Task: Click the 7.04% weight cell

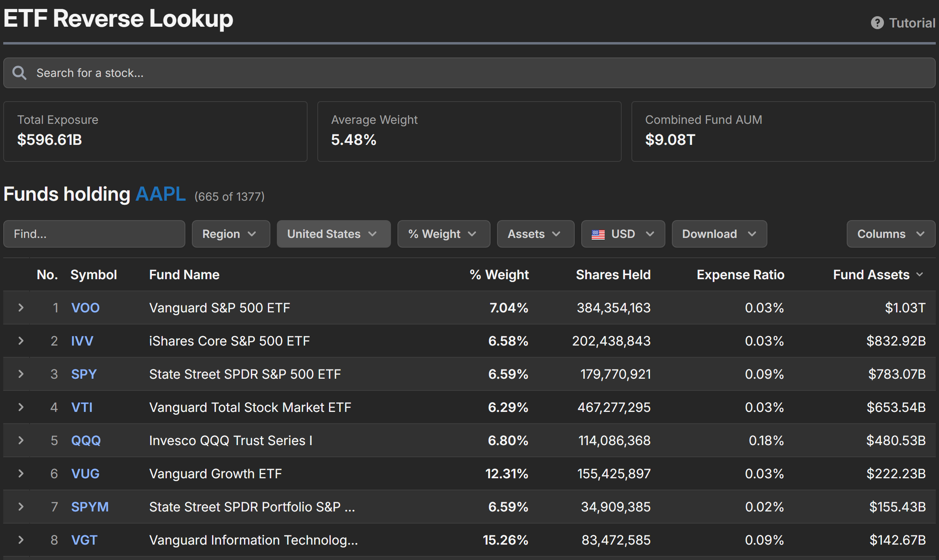Action: 509,308
